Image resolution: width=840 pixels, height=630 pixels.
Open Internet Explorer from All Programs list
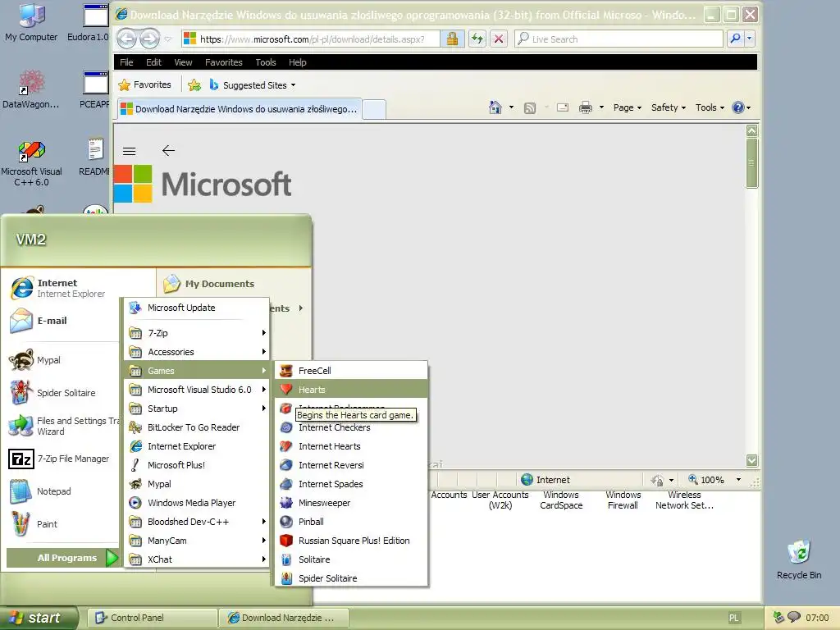click(x=197, y=446)
